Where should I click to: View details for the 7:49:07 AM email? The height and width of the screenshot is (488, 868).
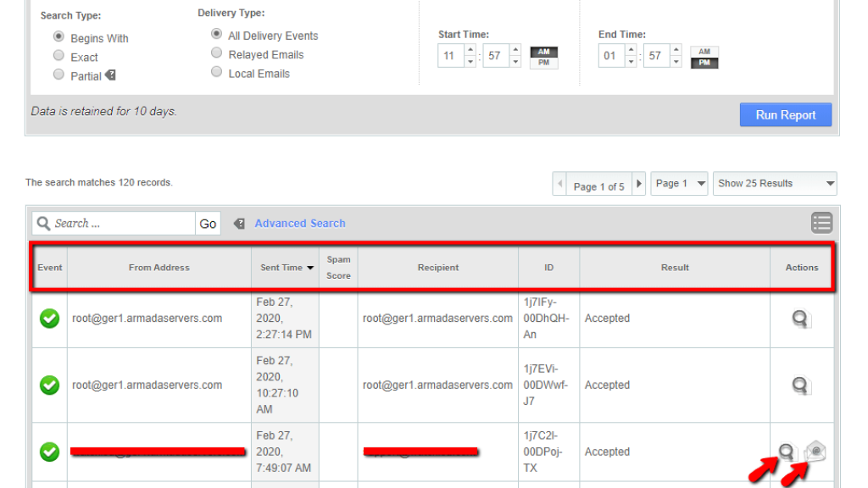coord(787,452)
